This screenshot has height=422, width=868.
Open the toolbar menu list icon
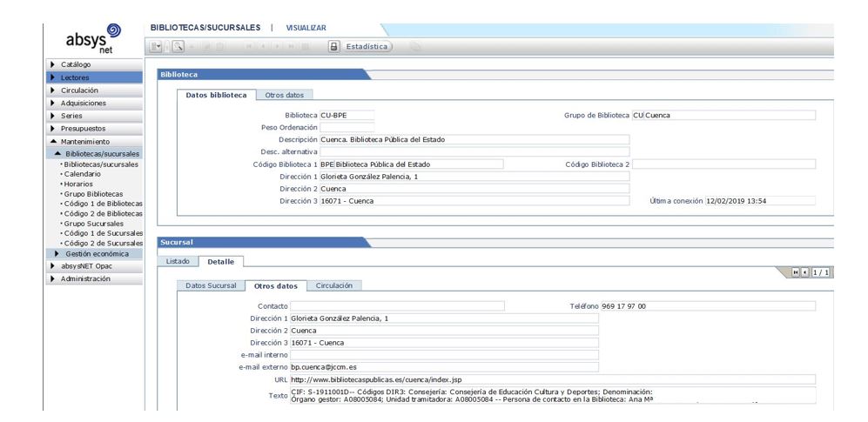pos(158,46)
